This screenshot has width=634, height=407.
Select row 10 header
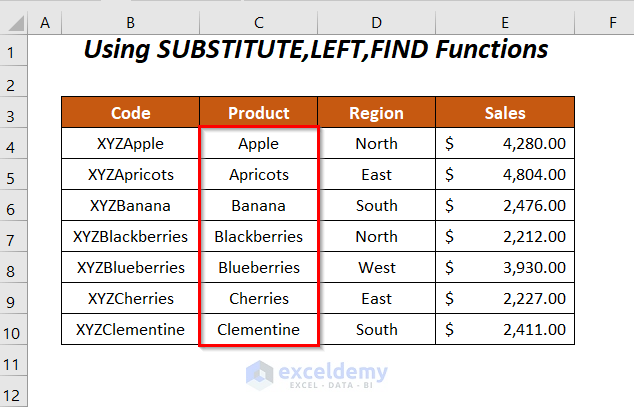(x=15, y=330)
